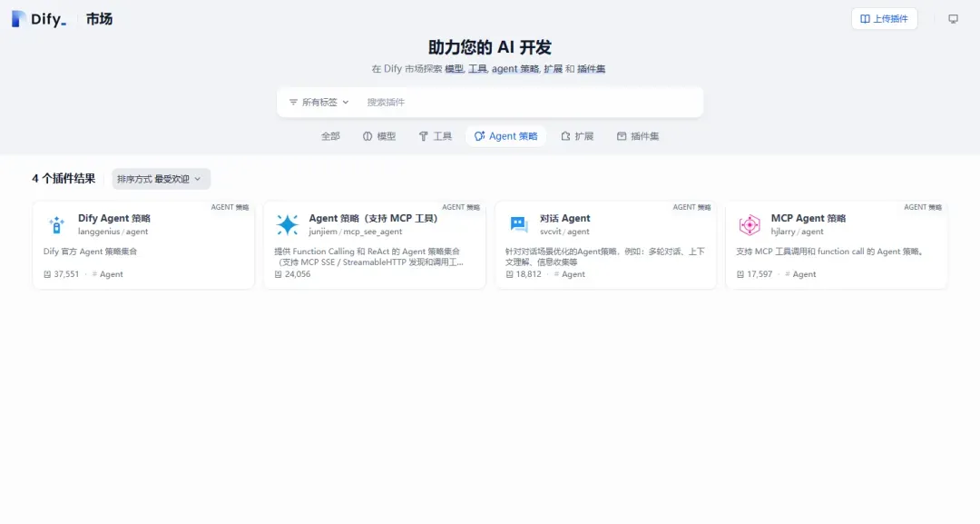Click the Dify 官方 Agent 策略集合 description
The height and width of the screenshot is (524, 980).
click(x=90, y=252)
